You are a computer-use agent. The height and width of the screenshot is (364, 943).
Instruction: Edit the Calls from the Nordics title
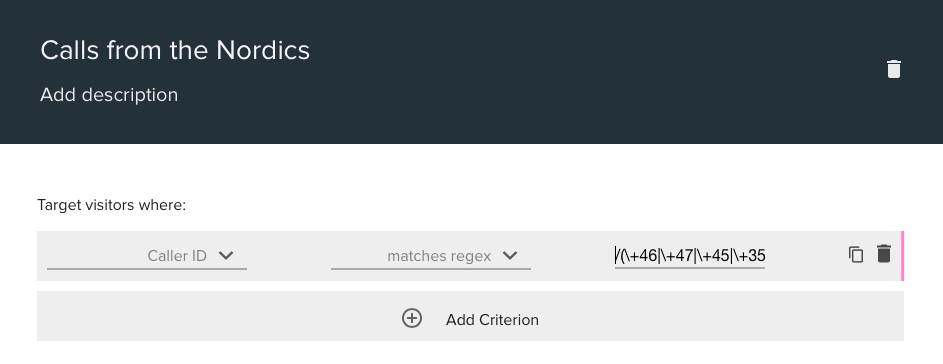pyautogui.click(x=175, y=50)
